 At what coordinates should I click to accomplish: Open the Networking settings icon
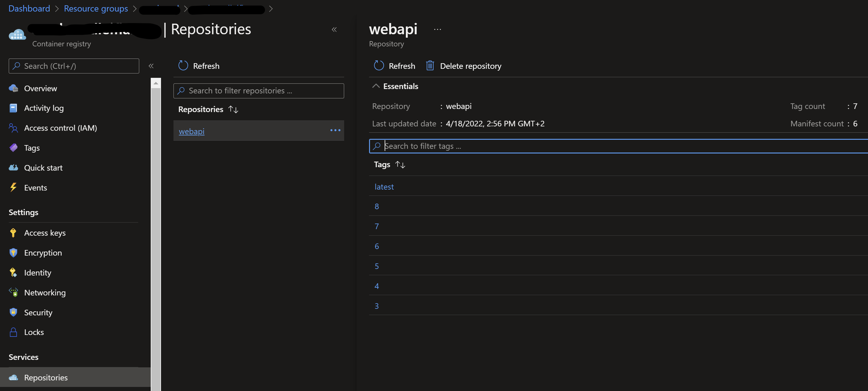[13, 292]
